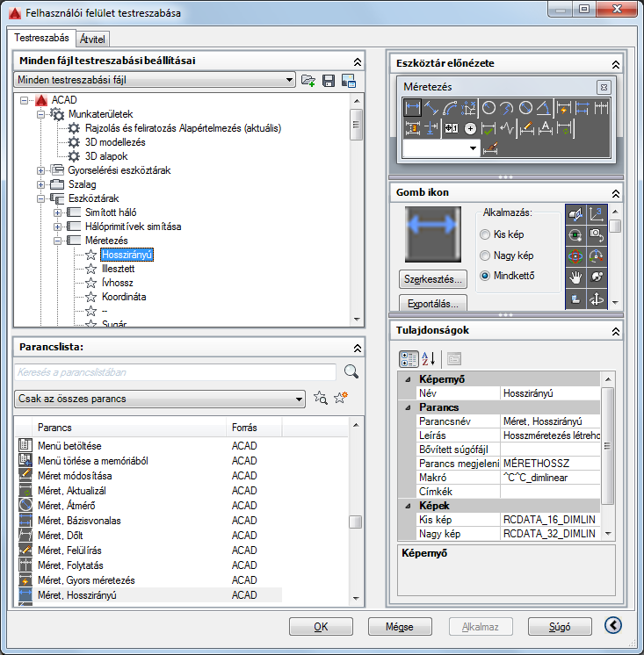Click the Continue dimension icon in preview
This screenshot has height=655, width=644.
click(x=601, y=108)
